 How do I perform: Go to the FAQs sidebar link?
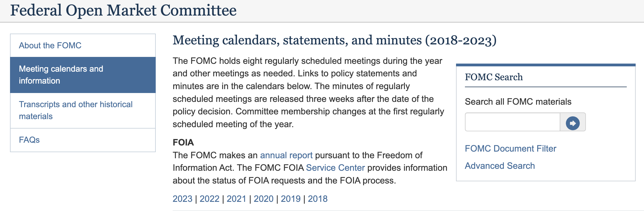29,140
